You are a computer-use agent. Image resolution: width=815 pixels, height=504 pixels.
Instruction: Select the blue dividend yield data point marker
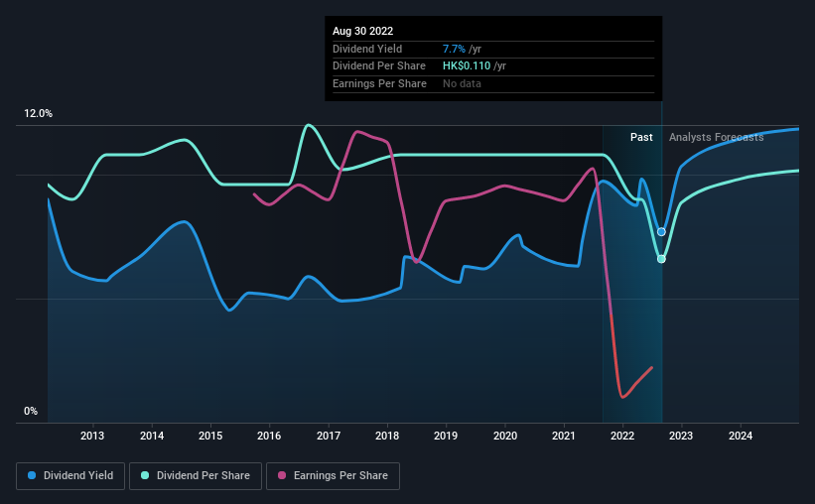pos(661,232)
